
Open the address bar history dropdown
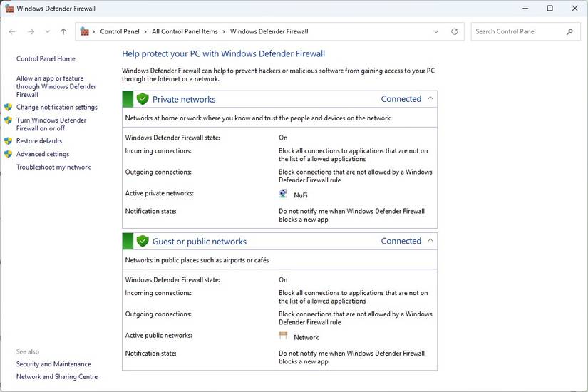click(x=436, y=32)
